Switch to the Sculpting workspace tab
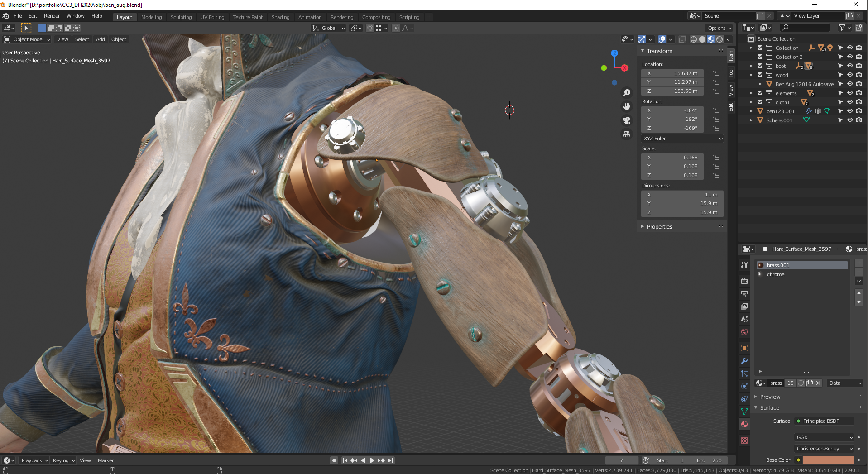The image size is (868, 474). point(181,17)
